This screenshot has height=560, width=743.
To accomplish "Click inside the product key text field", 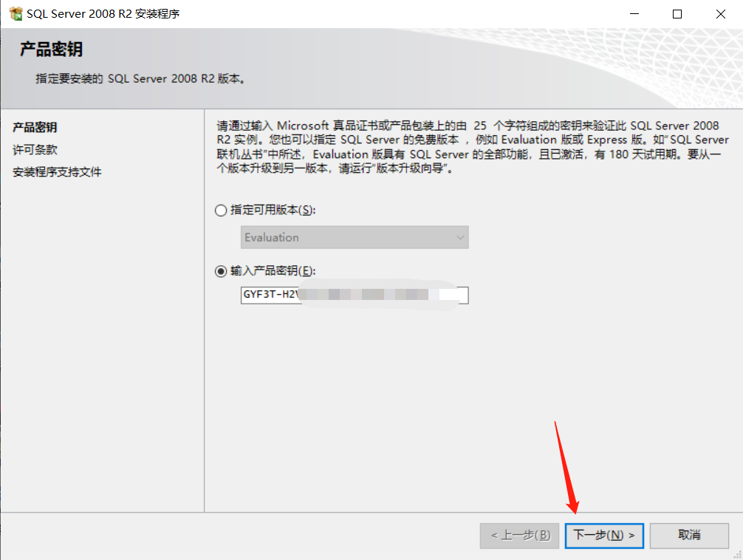I will tap(355, 295).
